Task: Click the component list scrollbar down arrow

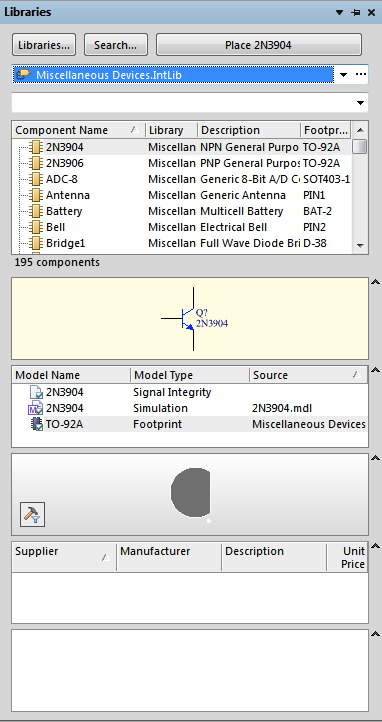Action: click(x=360, y=245)
